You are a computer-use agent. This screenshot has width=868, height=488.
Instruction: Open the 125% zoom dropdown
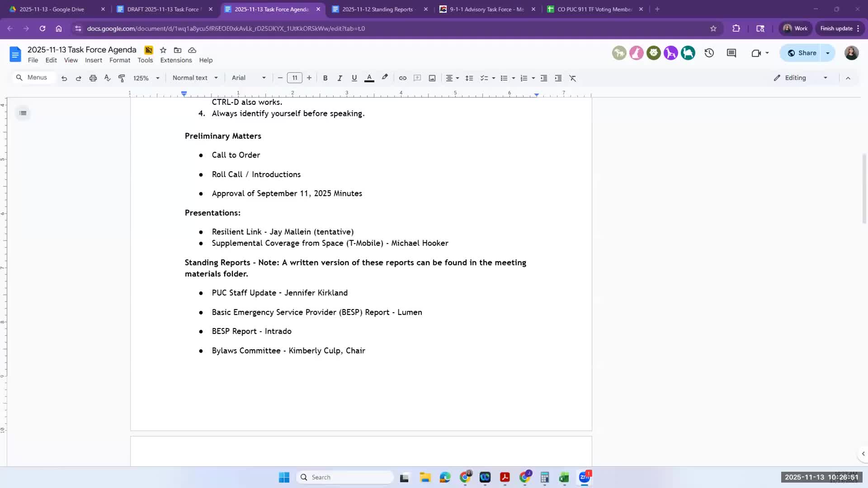pyautogui.click(x=146, y=78)
